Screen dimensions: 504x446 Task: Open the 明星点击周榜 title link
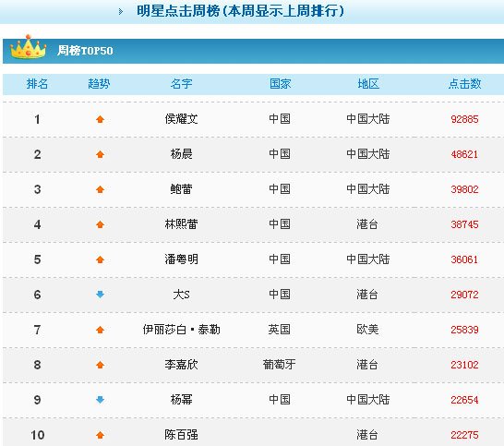[240, 11]
